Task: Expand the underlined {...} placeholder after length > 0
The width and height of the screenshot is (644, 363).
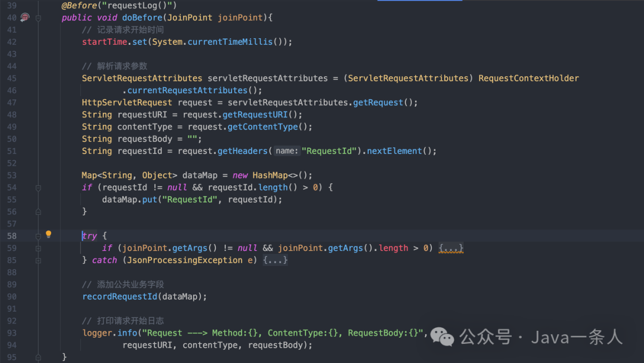Action: pos(451,248)
